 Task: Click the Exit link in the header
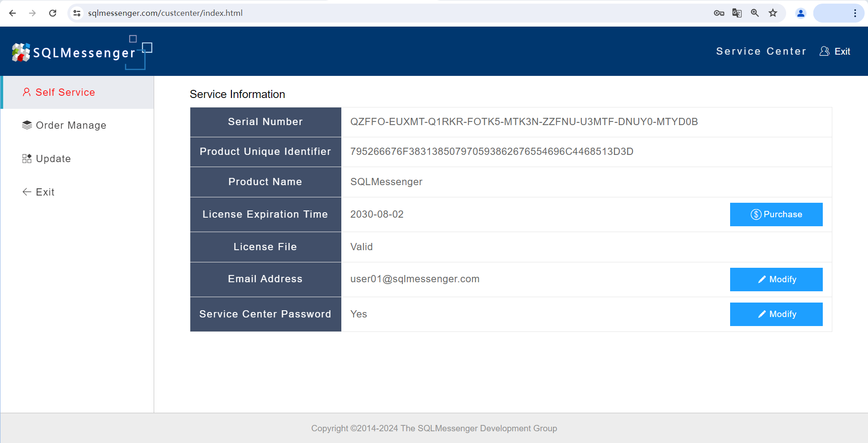point(842,51)
